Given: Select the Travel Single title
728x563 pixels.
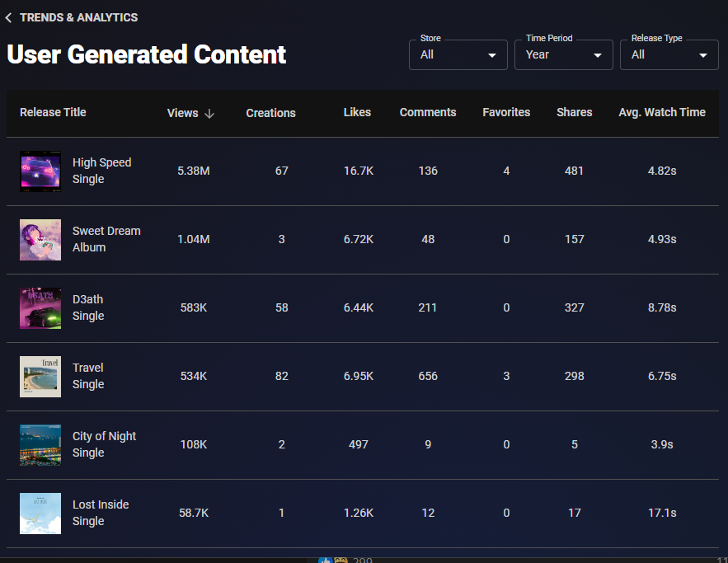Looking at the screenshot, I should pos(88,376).
